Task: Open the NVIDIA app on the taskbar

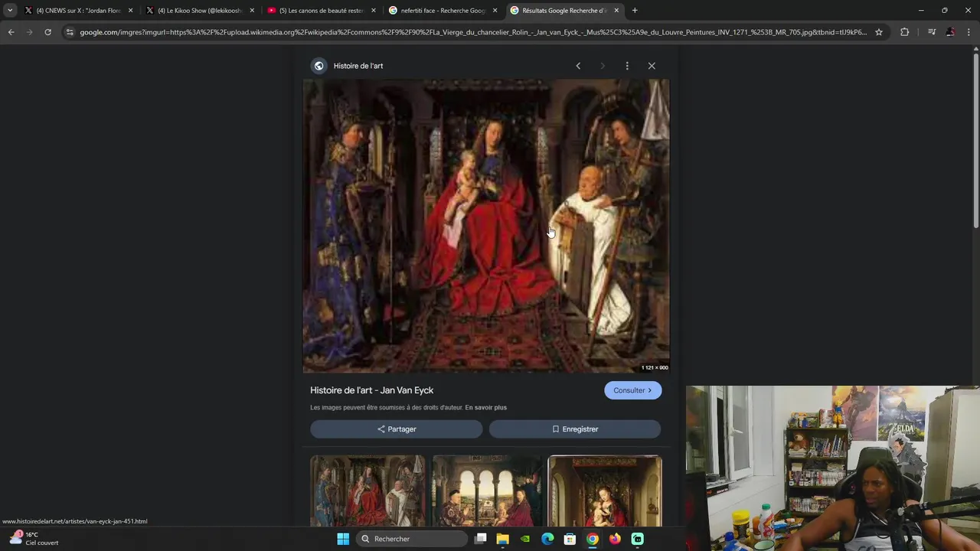Action: 524,539
